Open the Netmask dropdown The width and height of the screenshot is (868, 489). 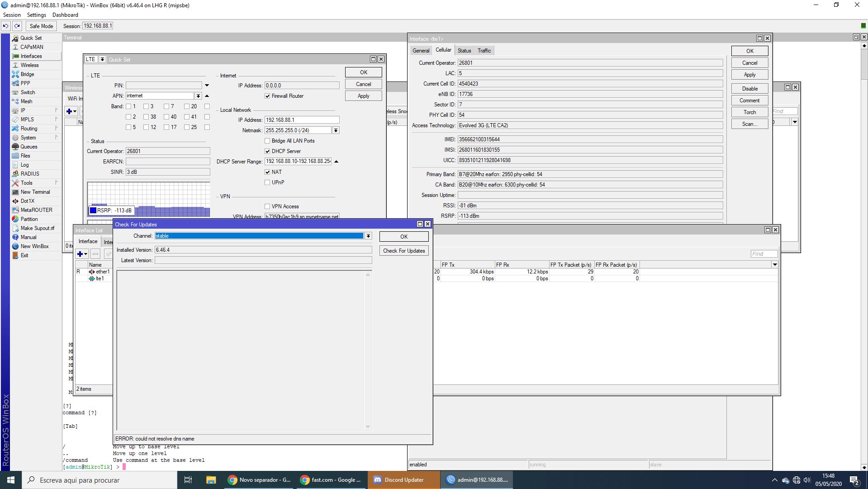coord(336,130)
